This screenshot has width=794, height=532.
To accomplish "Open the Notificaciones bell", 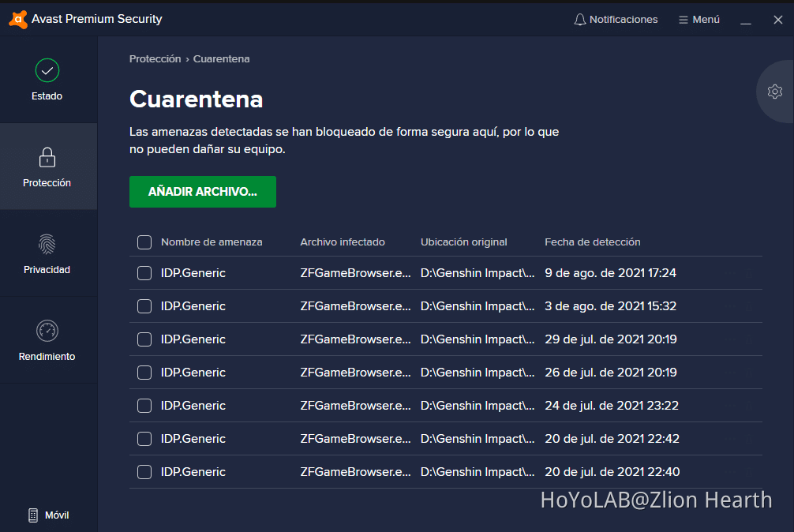I will click(x=616, y=19).
